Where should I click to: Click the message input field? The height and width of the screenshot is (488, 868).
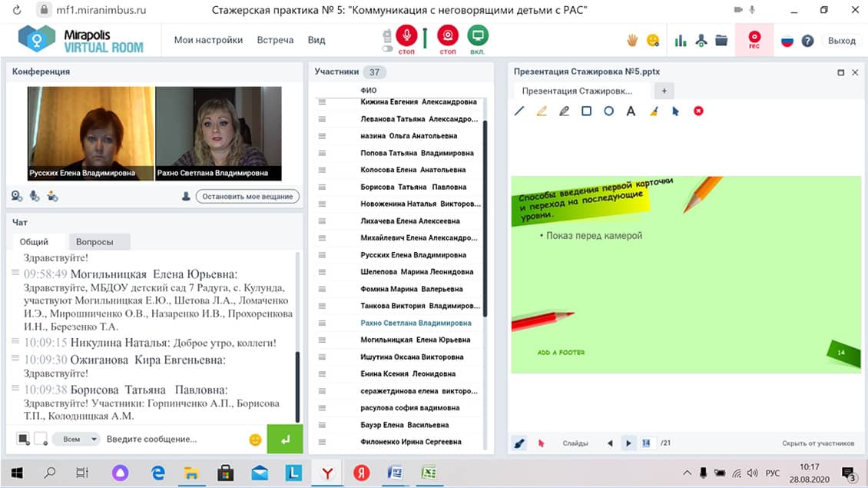174,439
